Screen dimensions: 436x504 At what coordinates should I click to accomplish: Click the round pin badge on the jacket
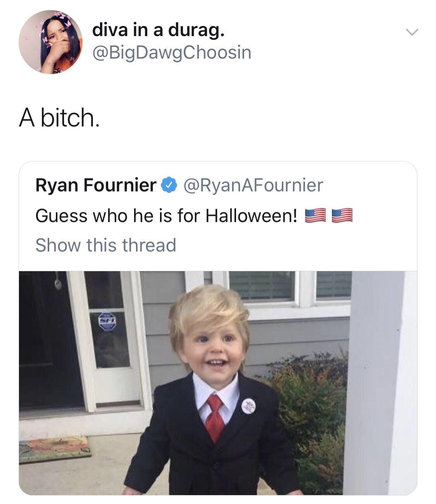pos(248,406)
